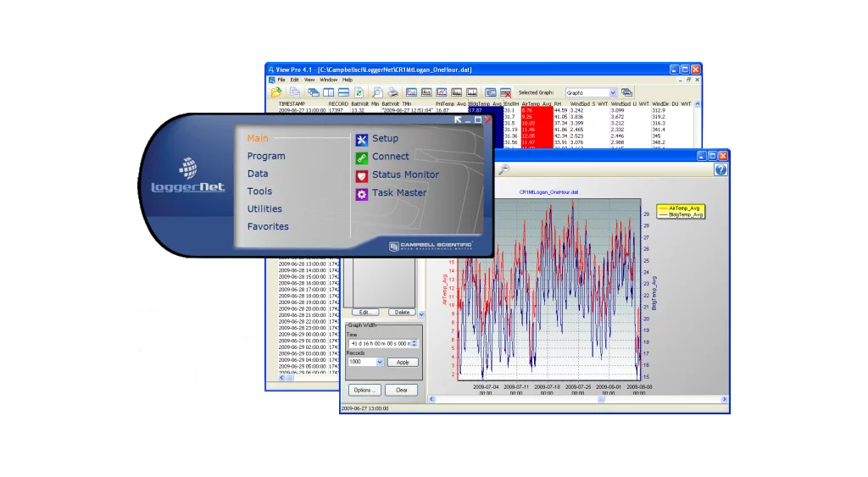Launch Setup from LoggerNet menu
The image size is (868, 477).
(386, 138)
